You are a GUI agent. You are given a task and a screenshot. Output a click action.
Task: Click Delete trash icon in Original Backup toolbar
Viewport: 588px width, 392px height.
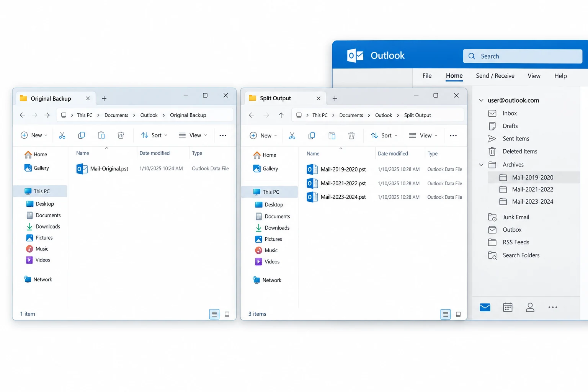tap(121, 135)
